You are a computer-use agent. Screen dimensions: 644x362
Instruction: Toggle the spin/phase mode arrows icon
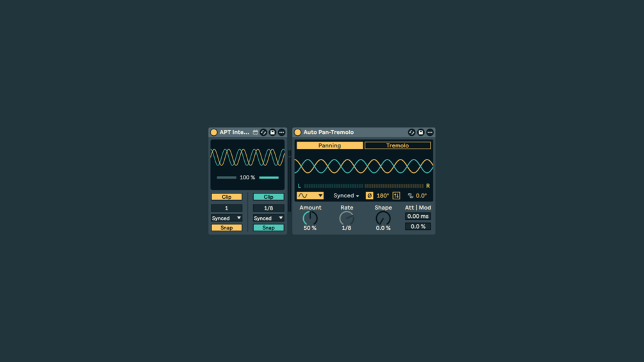tap(397, 196)
